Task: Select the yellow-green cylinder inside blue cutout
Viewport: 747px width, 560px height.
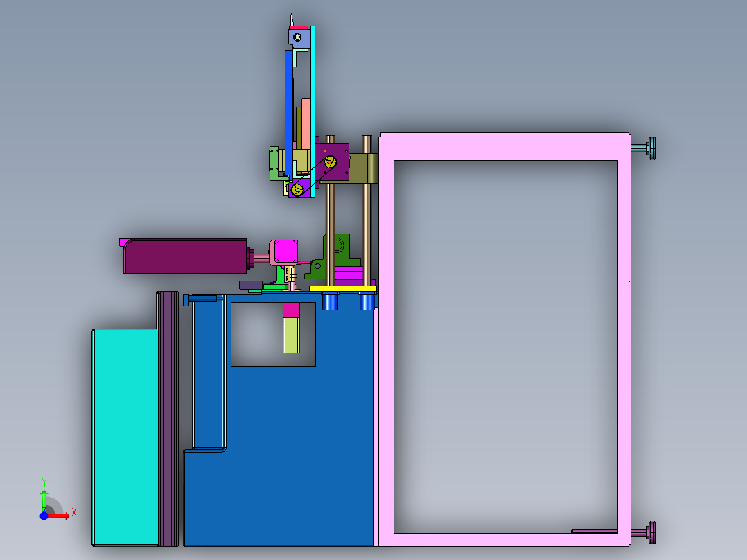Action: (291, 335)
